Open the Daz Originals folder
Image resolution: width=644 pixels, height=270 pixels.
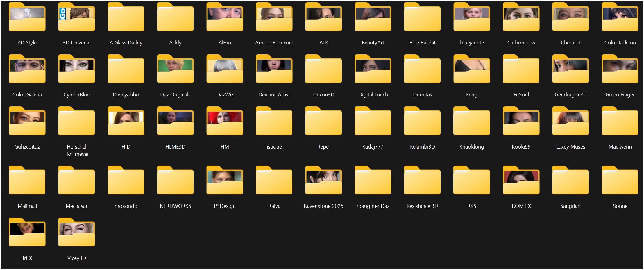point(175,69)
